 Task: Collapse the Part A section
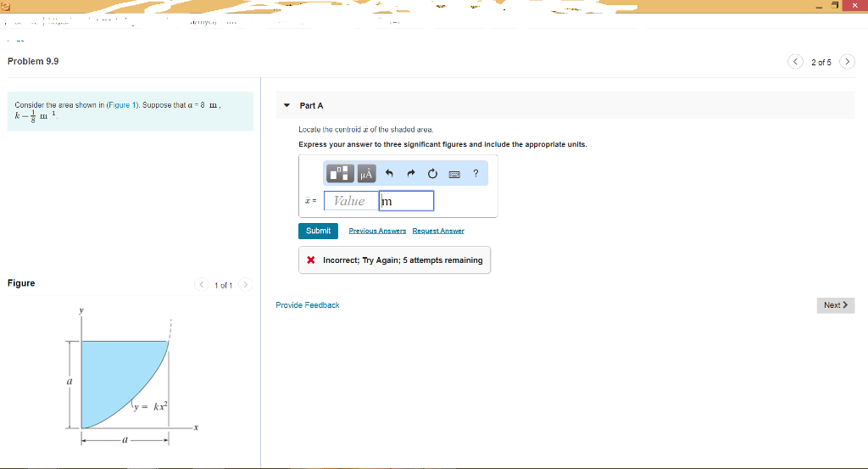tap(287, 105)
